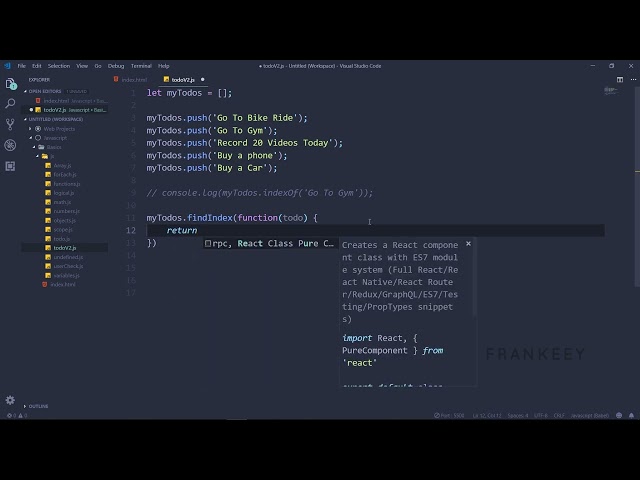This screenshot has width=640, height=480.
Task: Click the Visual Studio Code logo icon
Action: pos(7,66)
